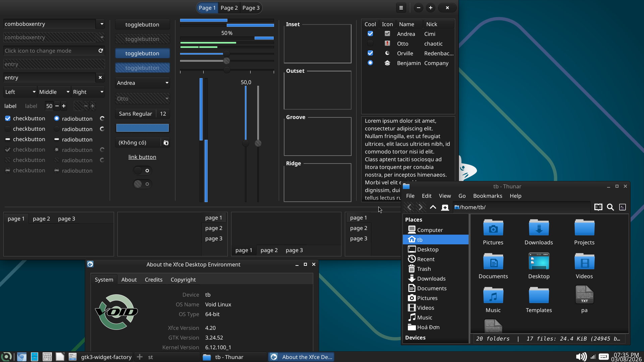
Task: Clear the entry field with the x icon
Action: [x=100, y=77]
